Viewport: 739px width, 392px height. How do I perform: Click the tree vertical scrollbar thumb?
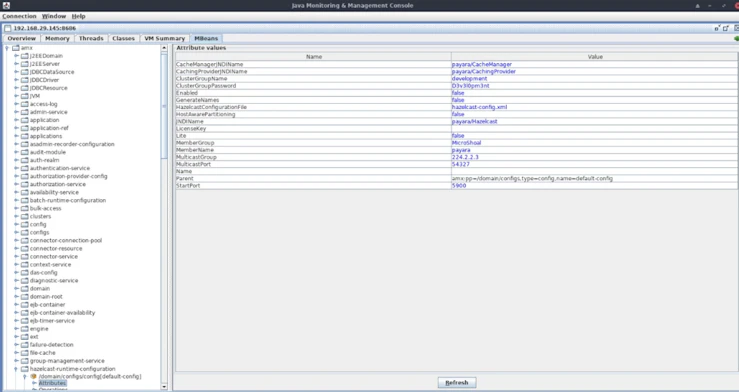pos(164,106)
